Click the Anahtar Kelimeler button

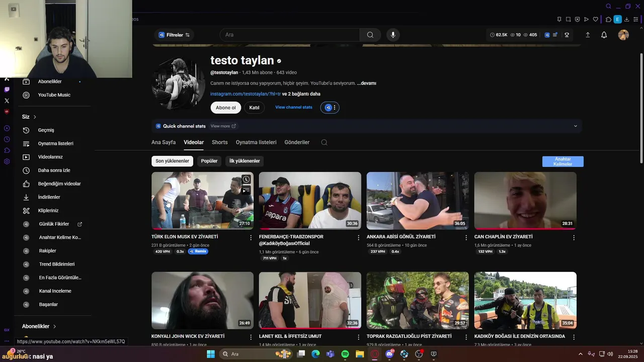click(x=563, y=161)
